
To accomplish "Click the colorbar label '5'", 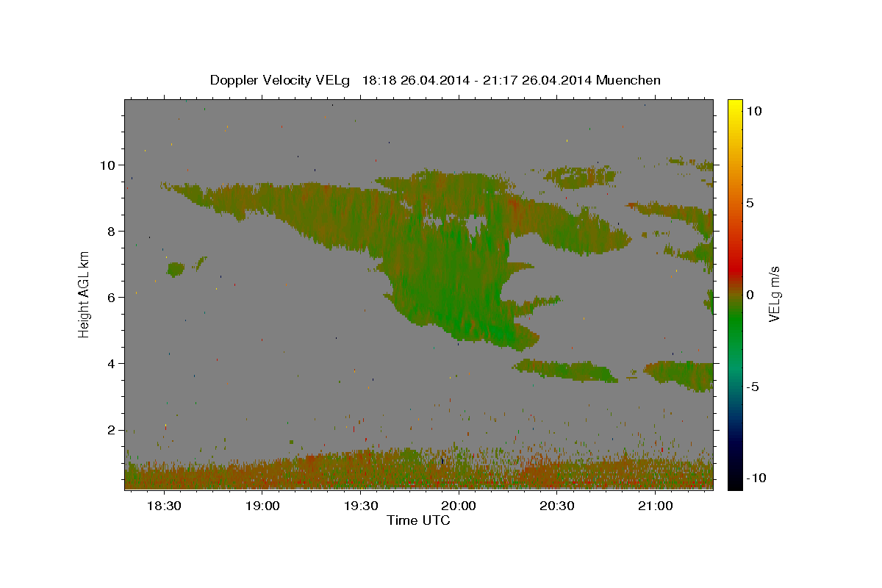I will pyautogui.click(x=749, y=203).
